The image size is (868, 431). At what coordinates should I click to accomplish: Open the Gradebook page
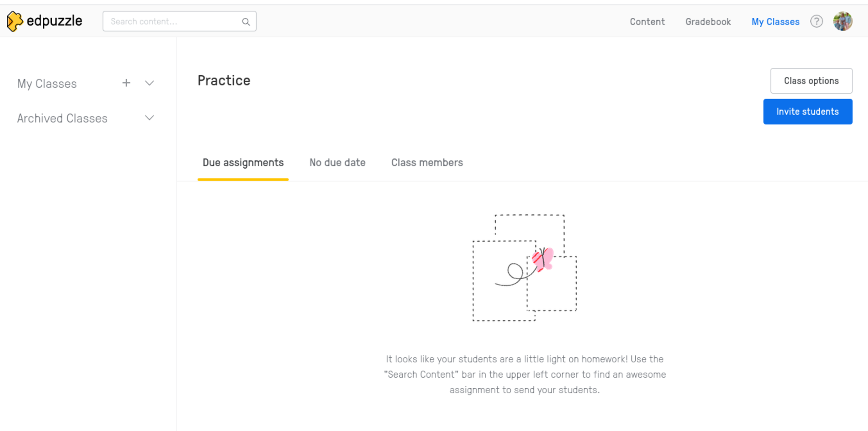708,22
